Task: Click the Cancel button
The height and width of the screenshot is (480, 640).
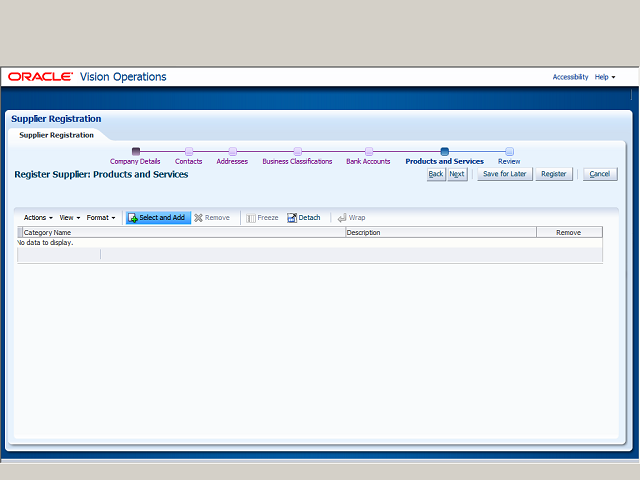Action: click(600, 174)
